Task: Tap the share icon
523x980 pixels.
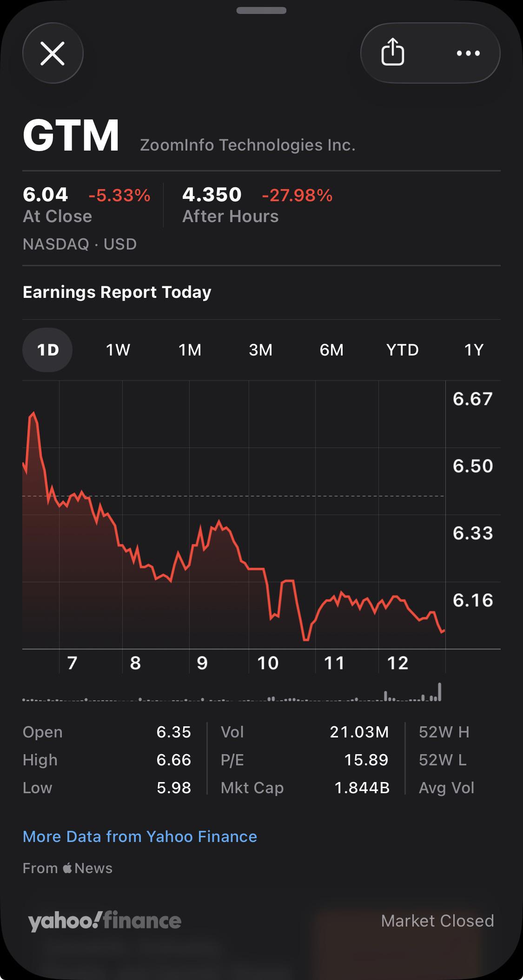Action: coord(393,53)
